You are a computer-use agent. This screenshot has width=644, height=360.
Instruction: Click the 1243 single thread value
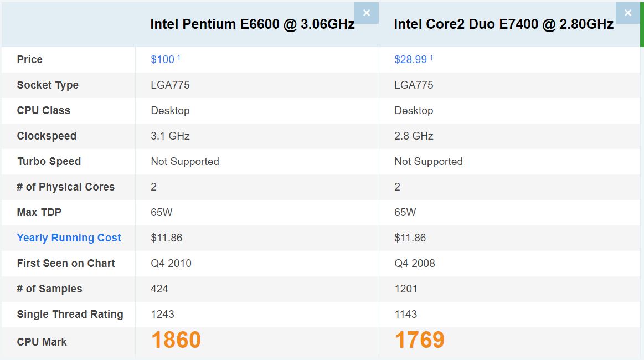point(163,315)
